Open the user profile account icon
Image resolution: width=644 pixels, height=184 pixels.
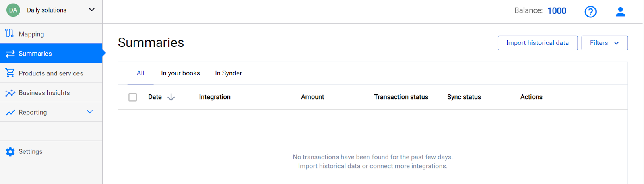620,12
